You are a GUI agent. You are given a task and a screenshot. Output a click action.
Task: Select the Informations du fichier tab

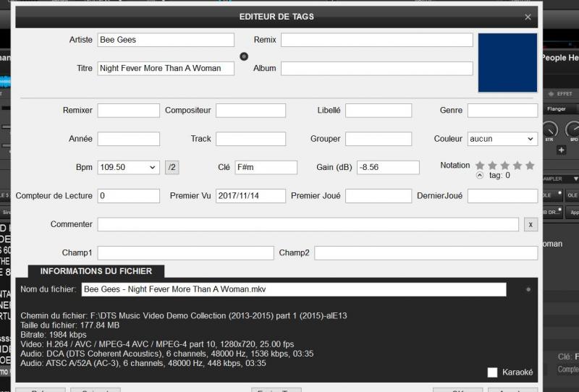(96, 271)
